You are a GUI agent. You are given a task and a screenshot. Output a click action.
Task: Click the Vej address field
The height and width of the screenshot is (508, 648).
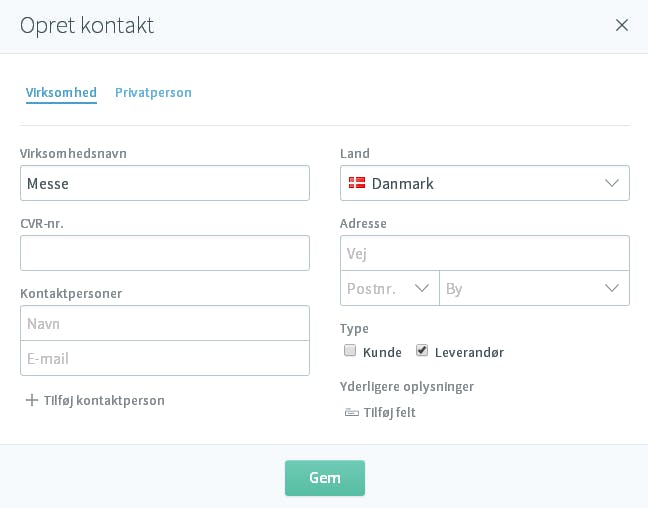point(485,253)
